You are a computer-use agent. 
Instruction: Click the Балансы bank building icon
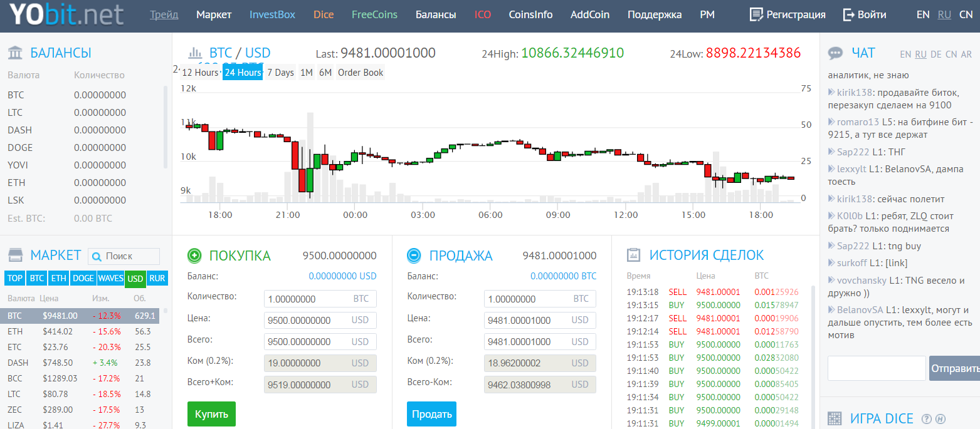coord(16,53)
